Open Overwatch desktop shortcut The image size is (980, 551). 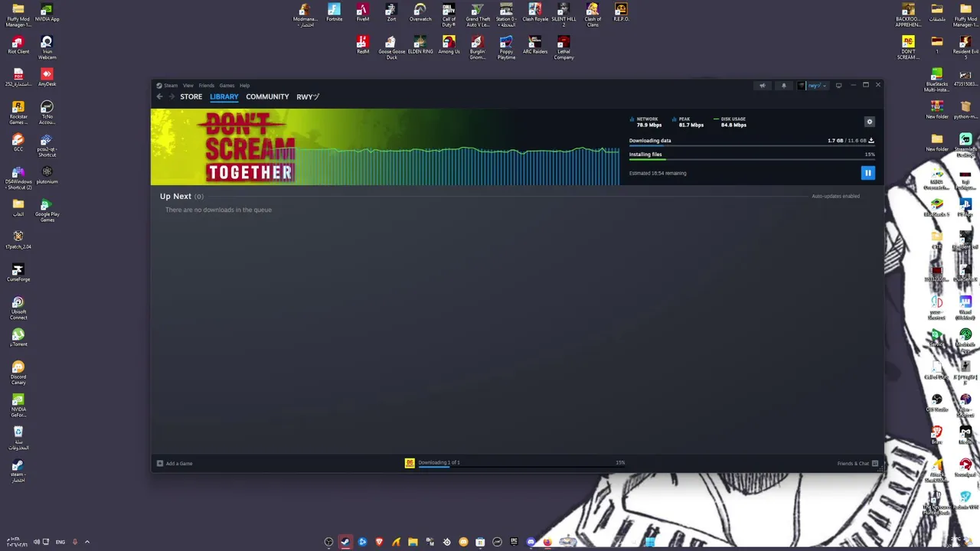tap(420, 13)
